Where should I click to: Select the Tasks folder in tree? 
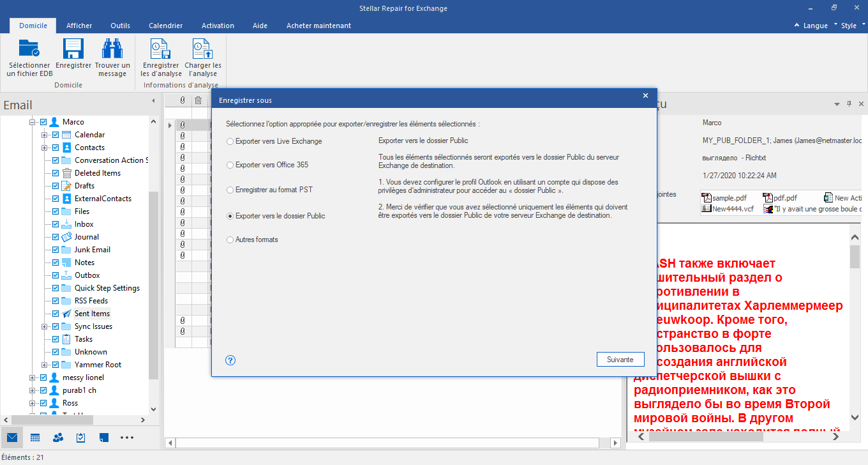[84, 339]
